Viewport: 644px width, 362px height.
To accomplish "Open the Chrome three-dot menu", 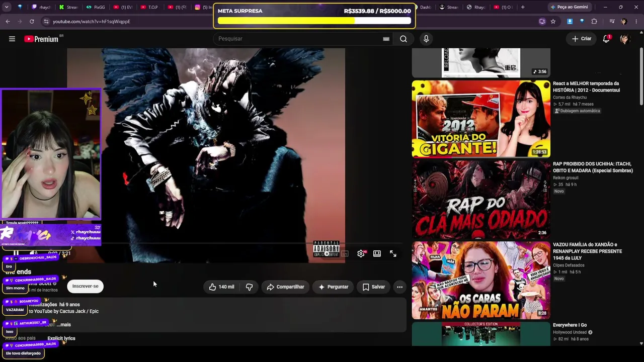I will 636,22.
